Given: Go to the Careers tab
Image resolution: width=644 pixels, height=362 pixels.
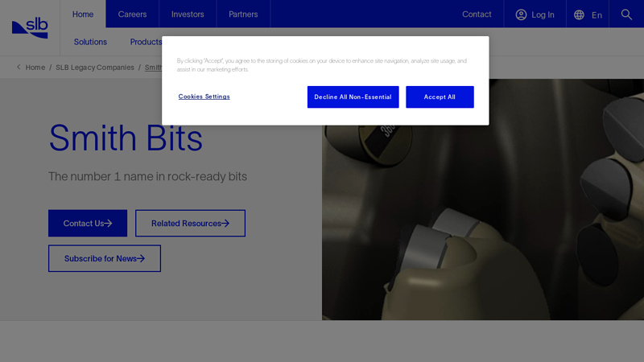Looking at the screenshot, I should [x=132, y=14].
